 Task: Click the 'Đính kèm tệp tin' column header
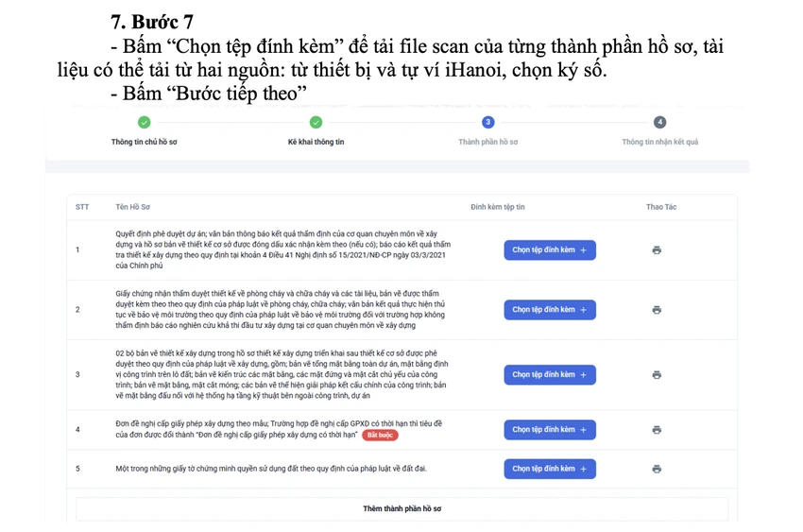pyautogui.click(x=498, y=207)
